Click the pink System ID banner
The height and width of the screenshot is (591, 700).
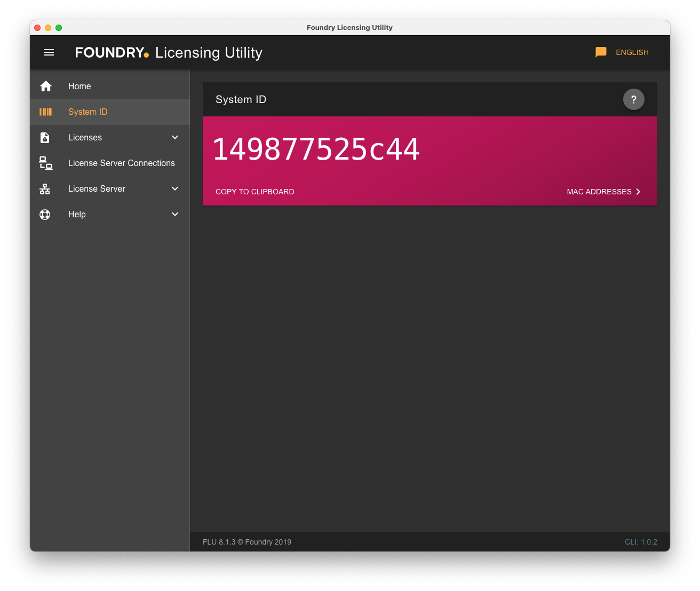430,161
